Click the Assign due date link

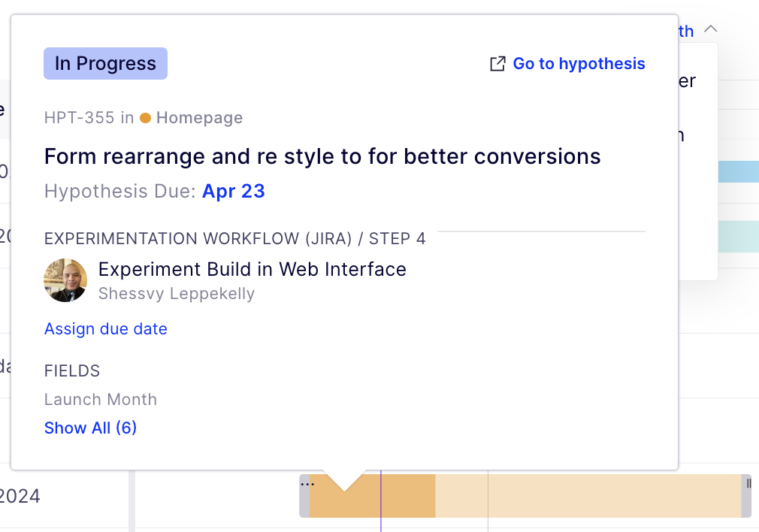pyautogui.click(x=105, y=328)
